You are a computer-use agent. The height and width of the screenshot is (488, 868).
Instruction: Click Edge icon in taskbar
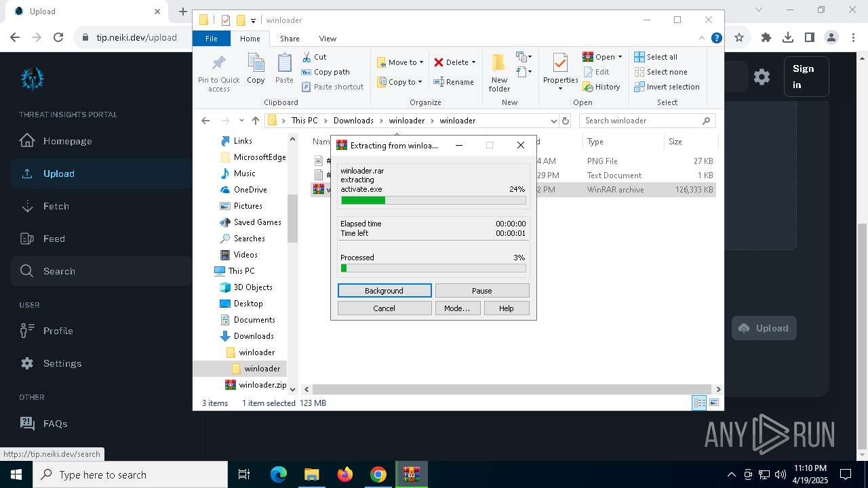279,474
